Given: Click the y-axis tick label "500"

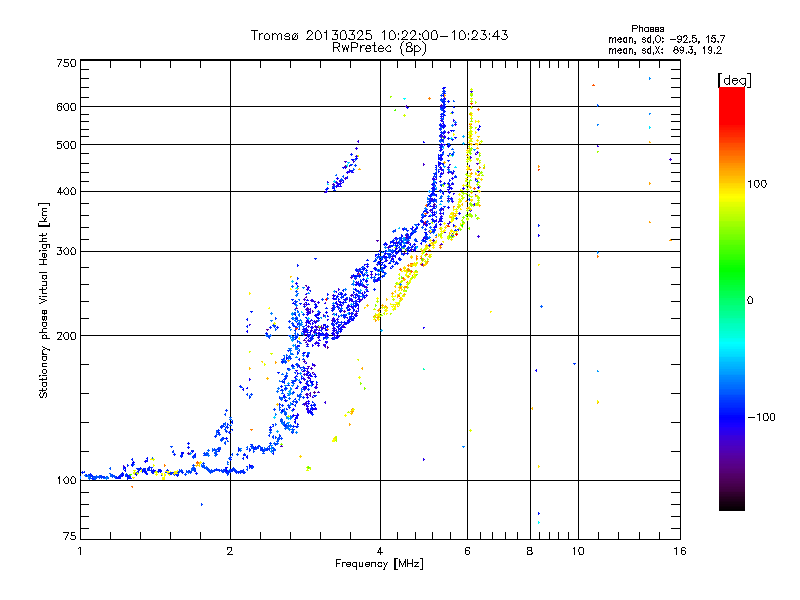Looking at the screenshot, I should (66, 145).
